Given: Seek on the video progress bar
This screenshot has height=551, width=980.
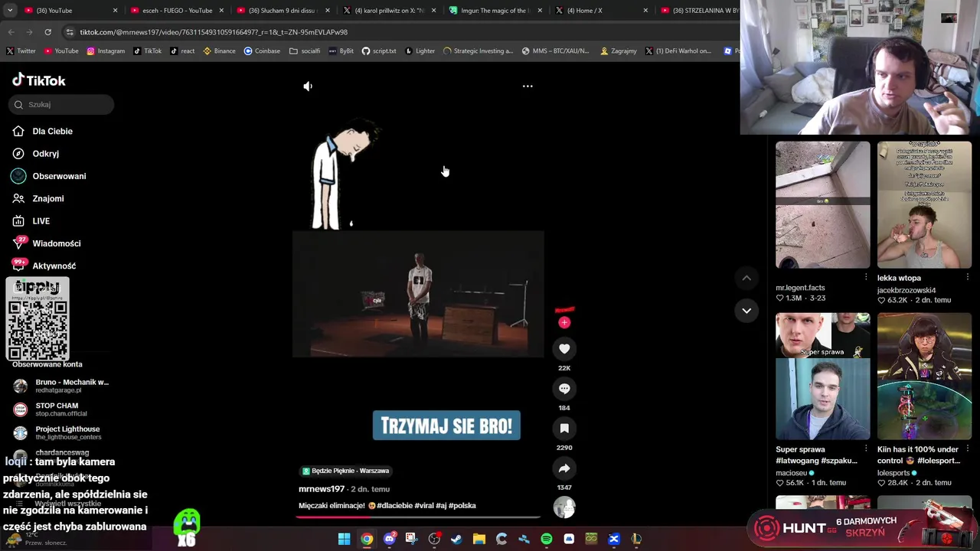Looking at the screenshot, I should (x=418, y=517).
